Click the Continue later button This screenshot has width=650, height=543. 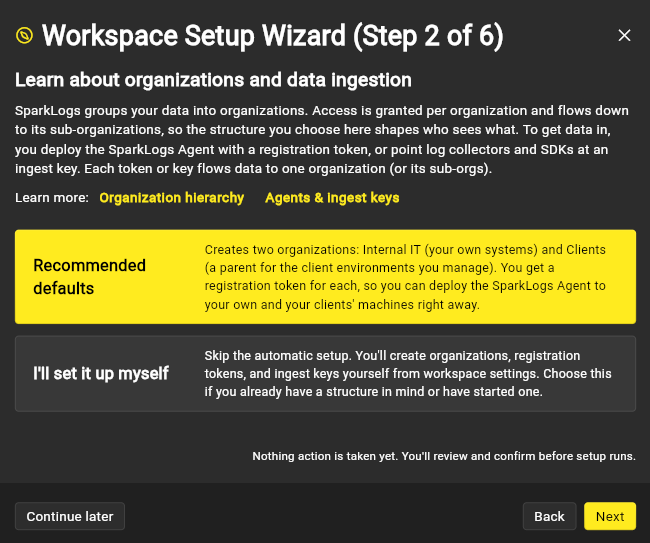pos(70,516)
